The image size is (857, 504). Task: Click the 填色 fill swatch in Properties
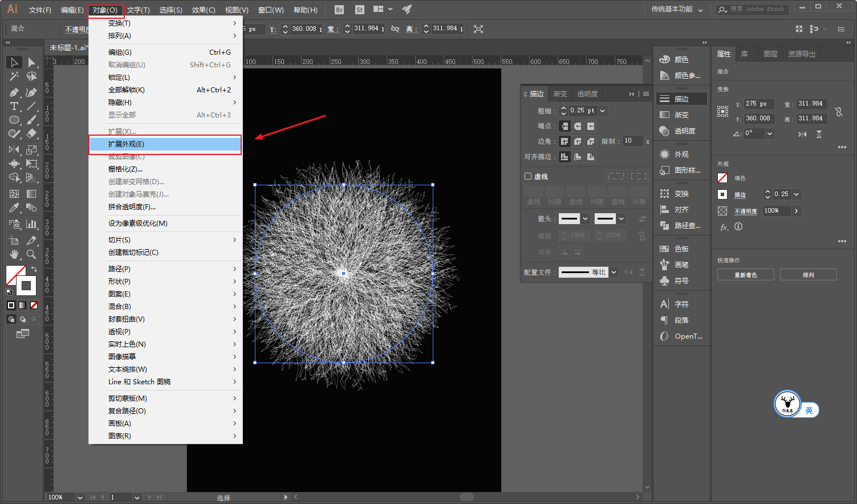tap(722, 178)
